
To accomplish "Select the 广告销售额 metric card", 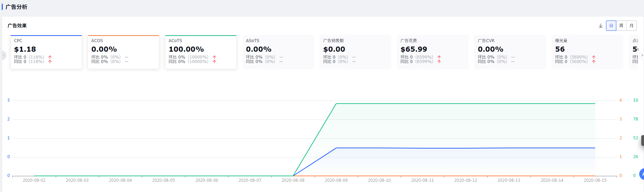I will (x=355, y=52).
